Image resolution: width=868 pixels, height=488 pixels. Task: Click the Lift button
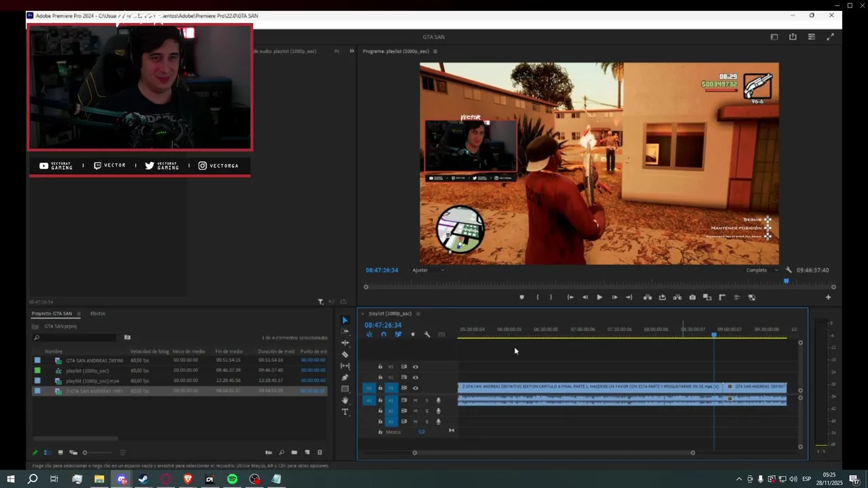[x=648, y=298]
